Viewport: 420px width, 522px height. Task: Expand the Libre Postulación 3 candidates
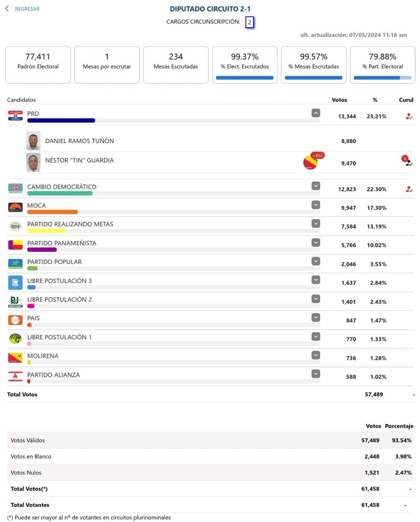tap(316, 280)
